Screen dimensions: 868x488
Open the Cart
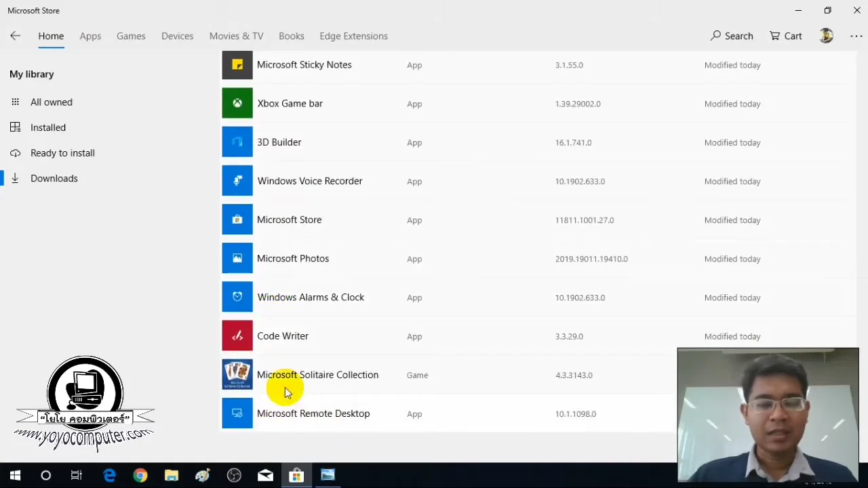click(785, 36)
